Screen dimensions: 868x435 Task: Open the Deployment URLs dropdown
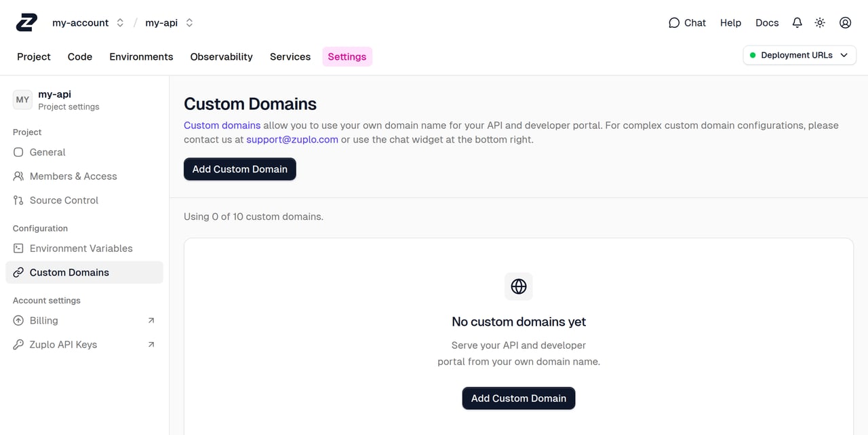pos(800,55)
